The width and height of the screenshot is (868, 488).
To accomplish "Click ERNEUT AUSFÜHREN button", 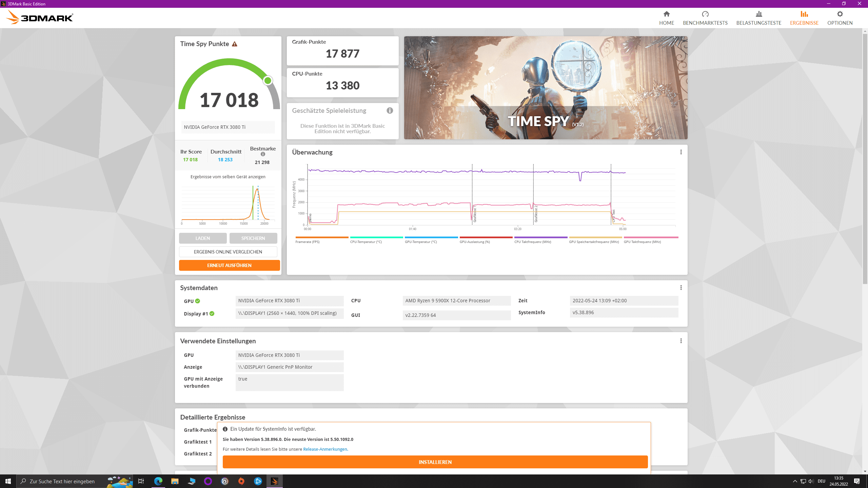I will click(229, 265).
